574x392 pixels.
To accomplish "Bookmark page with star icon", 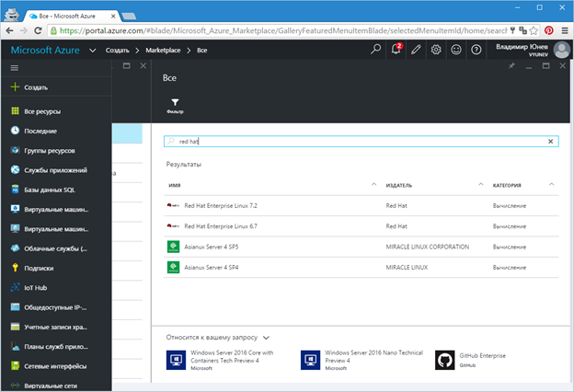I will (534, 30).
